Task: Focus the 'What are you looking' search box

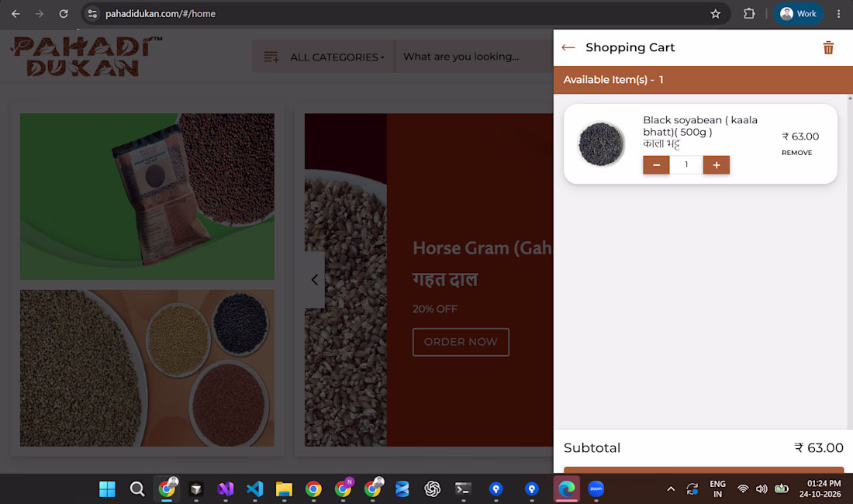Action: click(x=473, y=57)
